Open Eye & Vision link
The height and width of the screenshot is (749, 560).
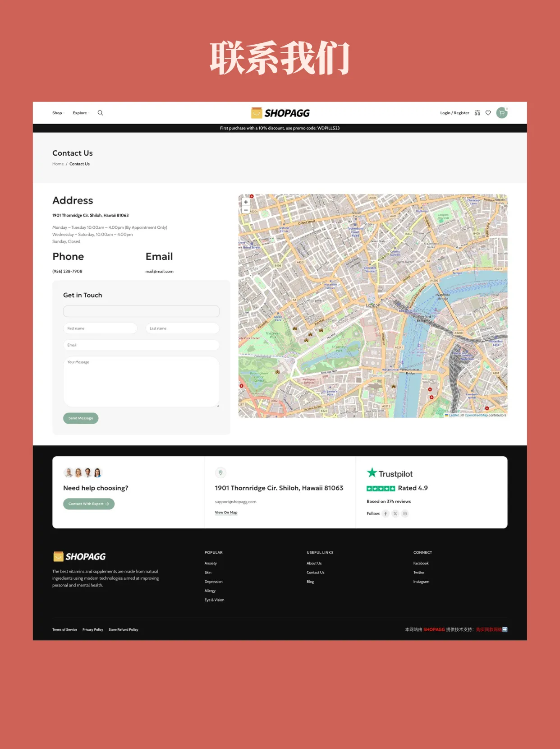(x=214, y=600)
